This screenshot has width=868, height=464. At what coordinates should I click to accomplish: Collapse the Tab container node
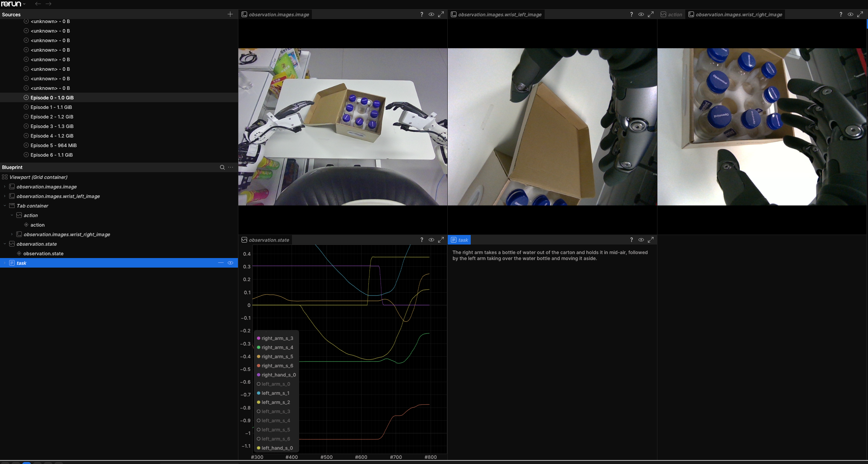(x=5, y=206)
